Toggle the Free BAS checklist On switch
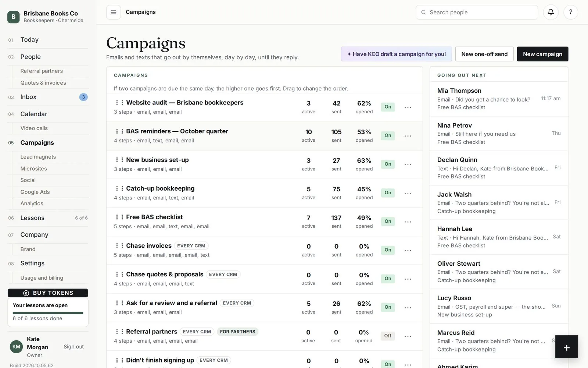The image size is (588, 368). tap(388, 221)
